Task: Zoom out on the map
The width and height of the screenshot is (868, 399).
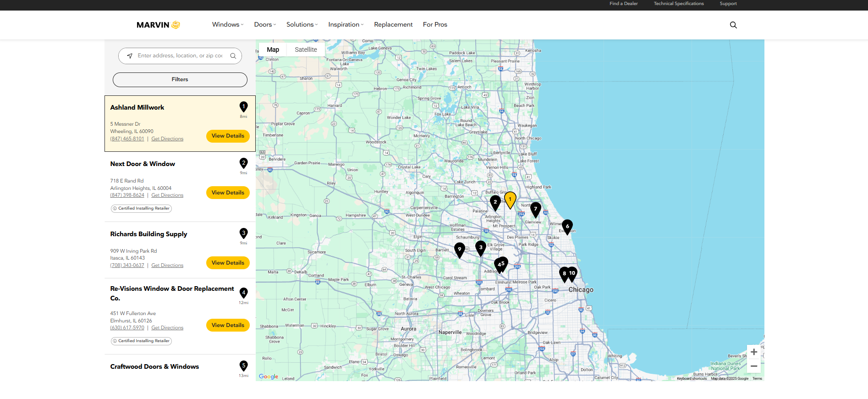Action: tap(754, 366)
